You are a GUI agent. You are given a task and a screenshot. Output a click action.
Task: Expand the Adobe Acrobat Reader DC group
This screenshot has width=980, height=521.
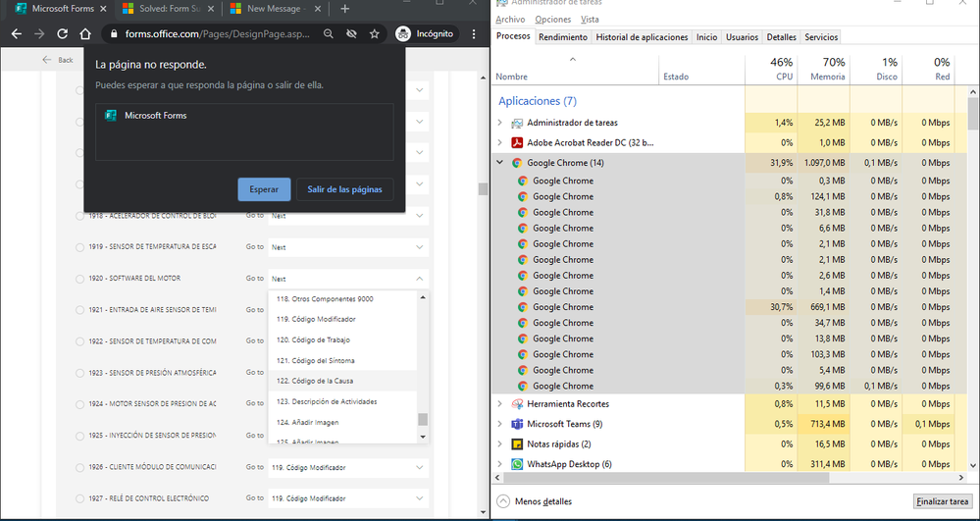click(x=499, y=142)
